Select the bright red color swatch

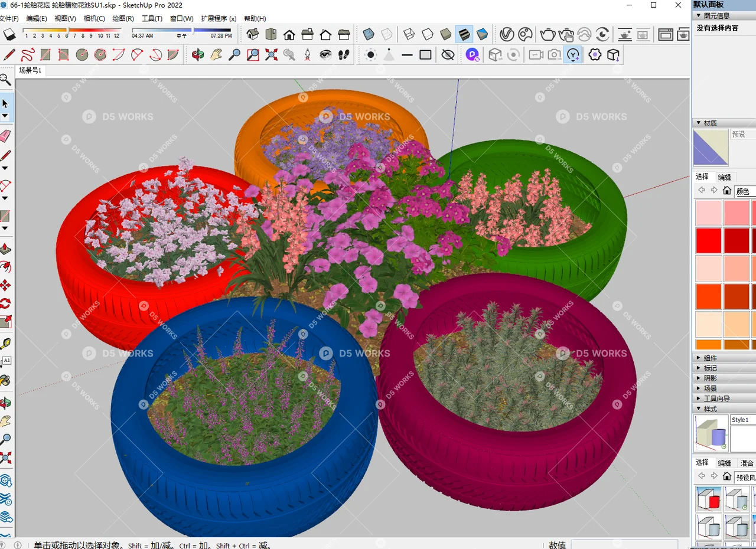click(708, 240)
